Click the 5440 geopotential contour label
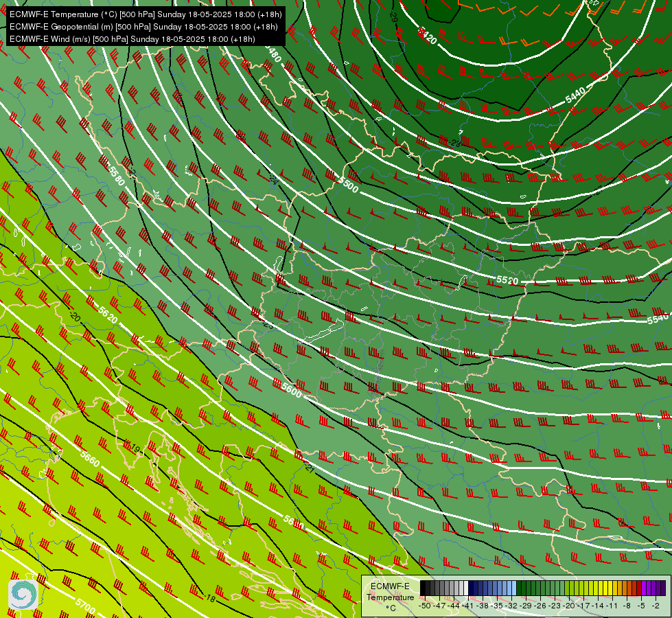Screen dimensions: 672x618 point(575,95)
